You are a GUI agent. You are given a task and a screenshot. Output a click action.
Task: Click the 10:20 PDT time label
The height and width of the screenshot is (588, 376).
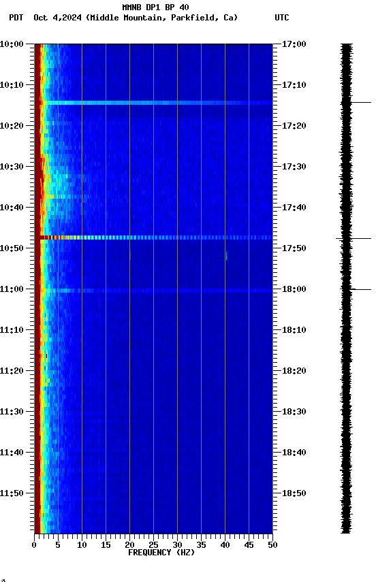12,126
